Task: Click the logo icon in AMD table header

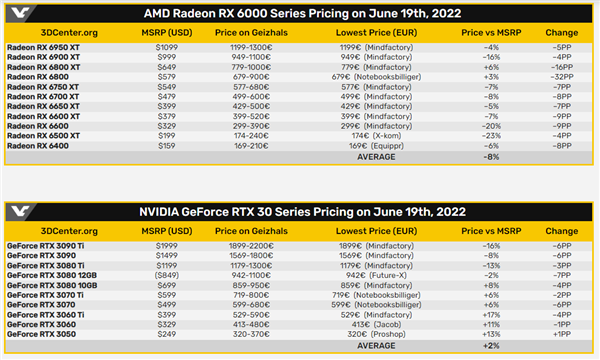Action: [20, 13]
